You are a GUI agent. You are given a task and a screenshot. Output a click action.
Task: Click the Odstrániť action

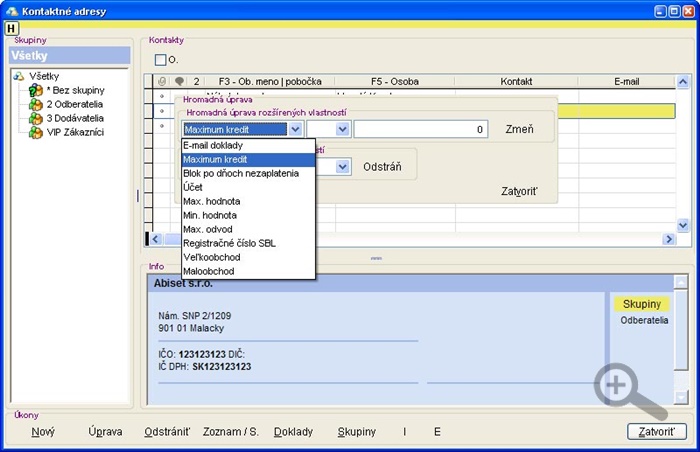pos(167,432)
